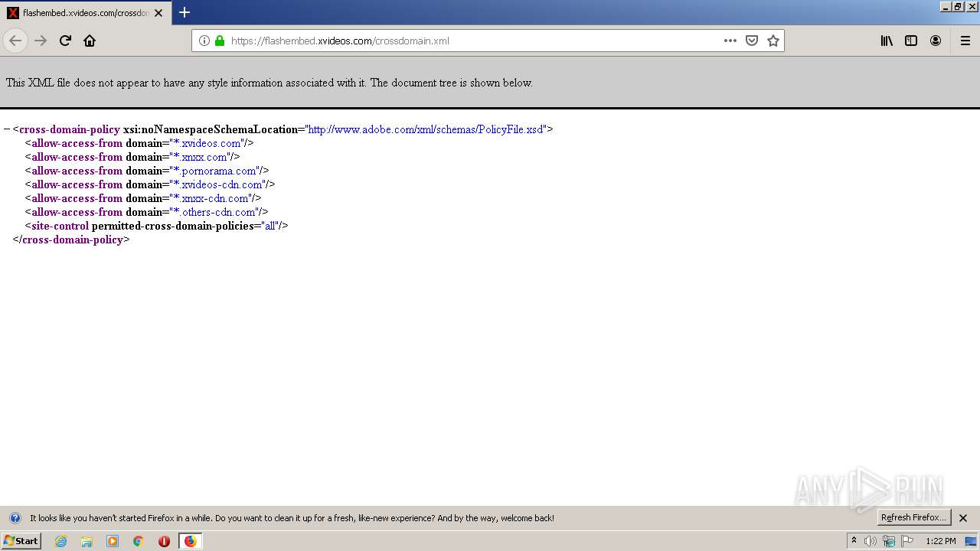
Task: Open site information icon in address bar
Action: pyautogui.click(x=204, y=41)
